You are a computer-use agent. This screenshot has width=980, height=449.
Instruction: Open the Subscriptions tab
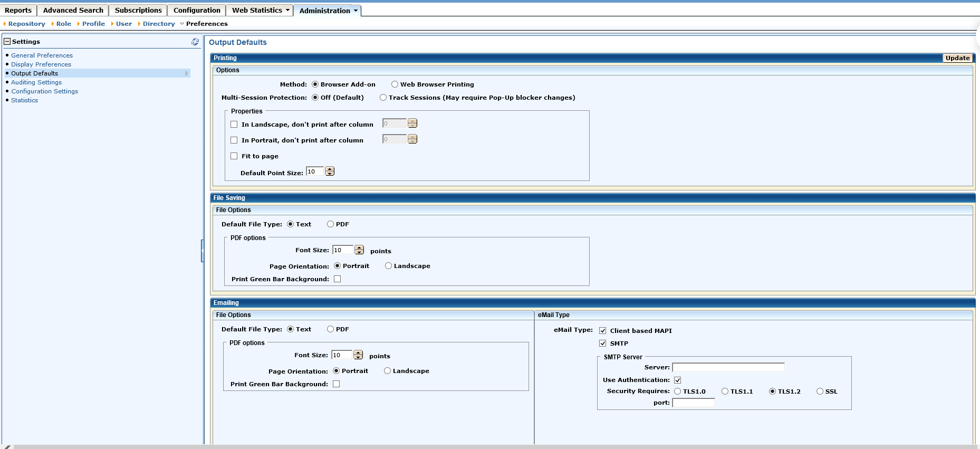tap(138, 10)
